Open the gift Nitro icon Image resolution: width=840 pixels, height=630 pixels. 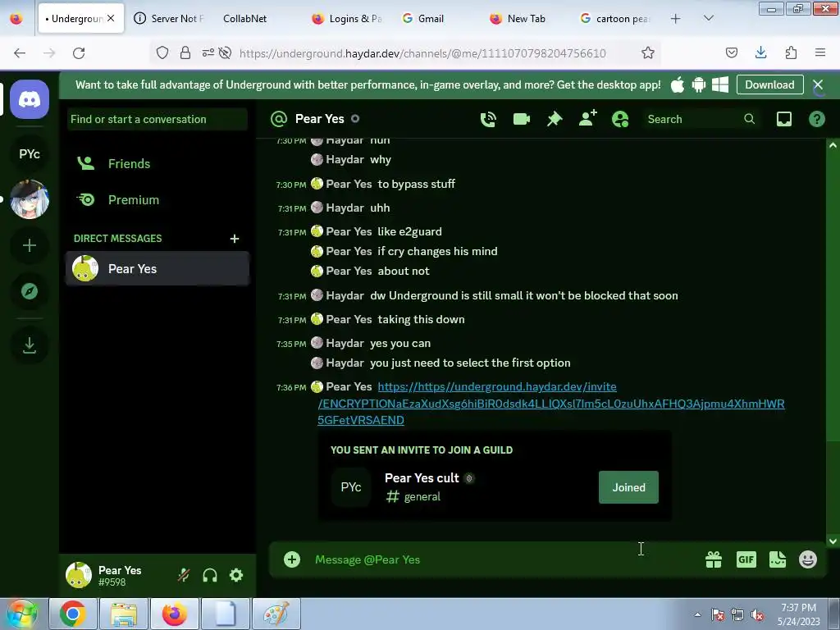coord(714,559)
